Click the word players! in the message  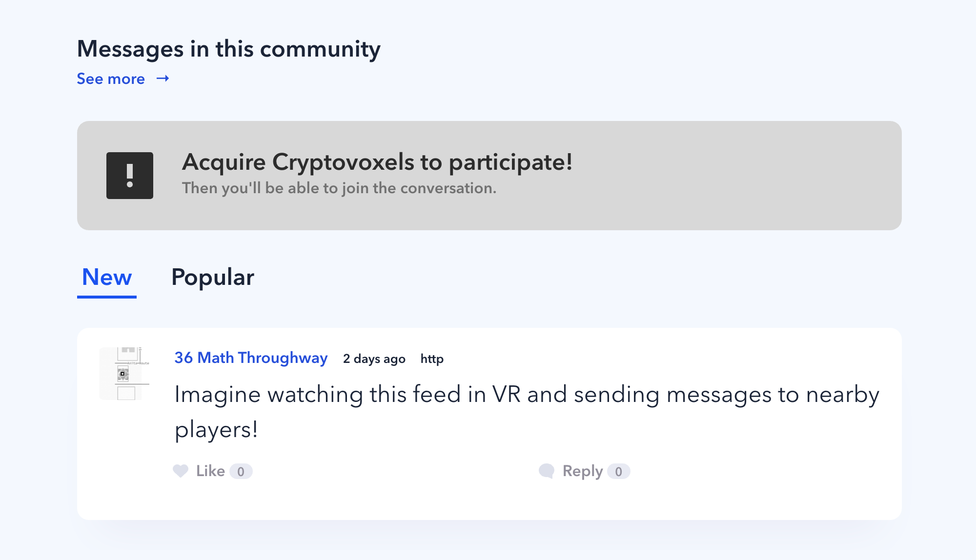[x=216, y=430]
